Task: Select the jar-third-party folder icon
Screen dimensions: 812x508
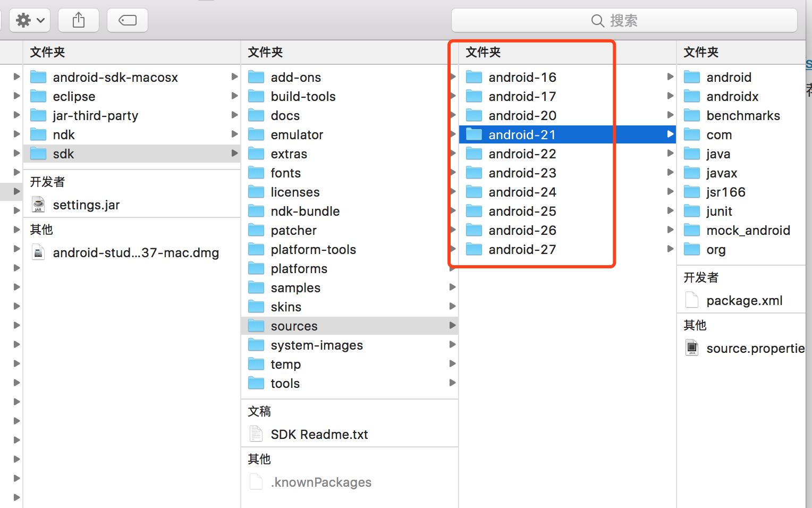Action: pos(38,116)
